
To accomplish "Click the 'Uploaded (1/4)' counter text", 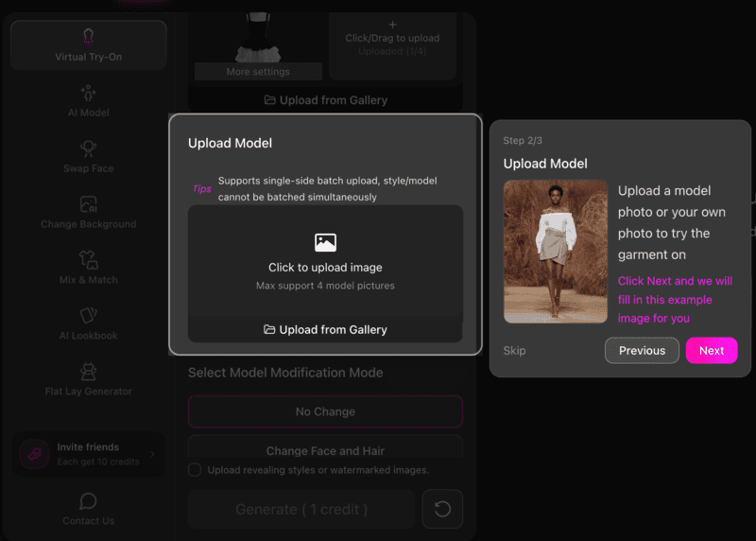I will coord(392,51).
